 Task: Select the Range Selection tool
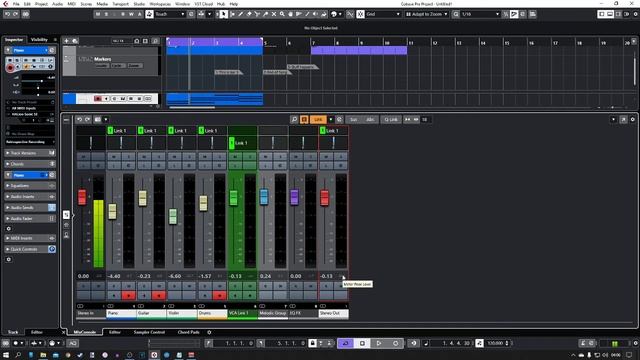232,14
